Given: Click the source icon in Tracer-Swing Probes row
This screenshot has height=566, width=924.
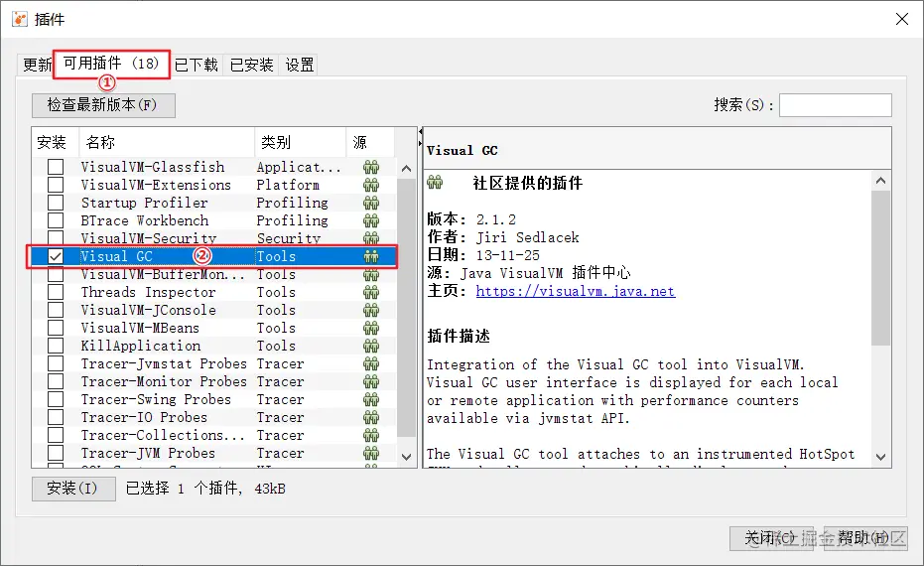Looking at the screenshot, I should pyautogui.click(x=371, y=400).
